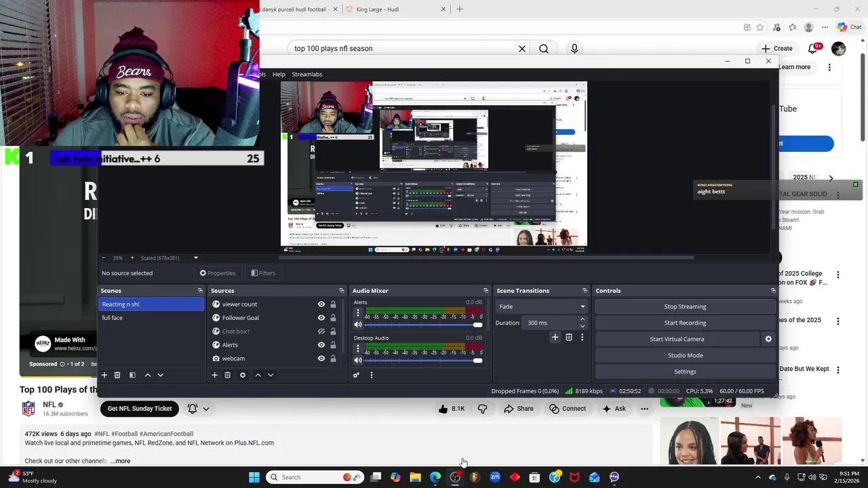Expand the YouTube notification bell dropdown
868x488 pixels.
point(205,409)
